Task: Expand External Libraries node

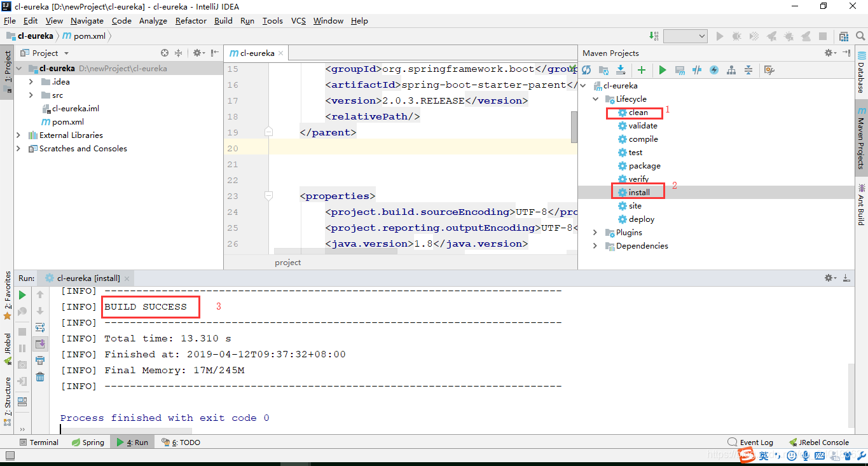Action: pos(18,135)
